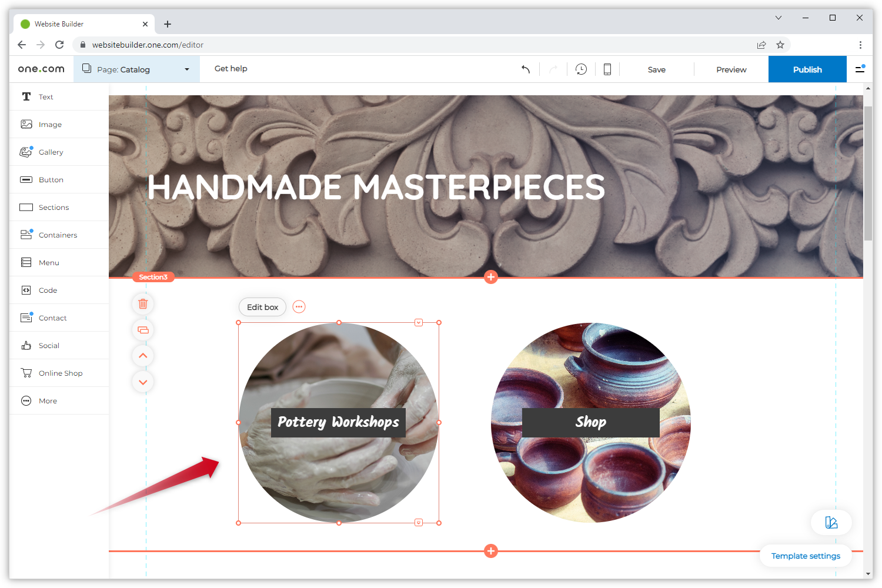Open the version history clock icon
This screenshot has width=882, height=588.
coord(581,69)
